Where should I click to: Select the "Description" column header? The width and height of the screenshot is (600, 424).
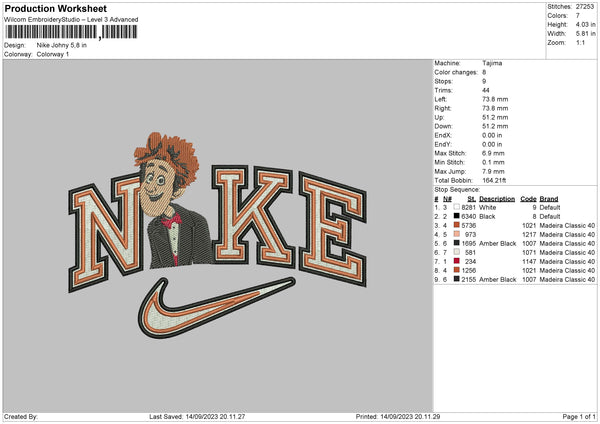(497, 199)
